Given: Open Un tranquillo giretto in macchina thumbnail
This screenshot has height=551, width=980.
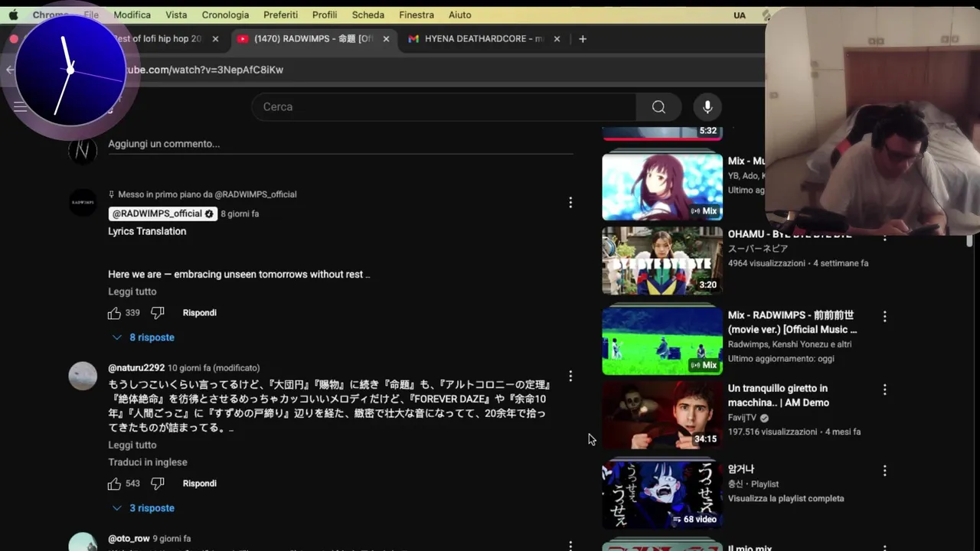Looking at the screenshot, I should (x=662, y=415).
